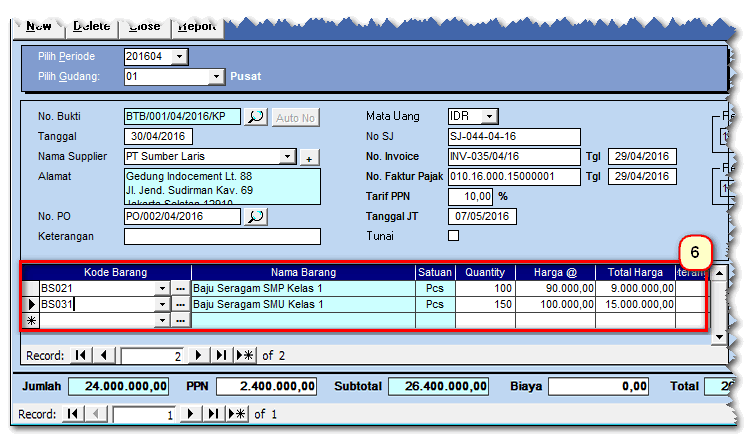Expand the Pilih Periode dropdown
This screenshot has width=754, height=437.
coord(179,57)
